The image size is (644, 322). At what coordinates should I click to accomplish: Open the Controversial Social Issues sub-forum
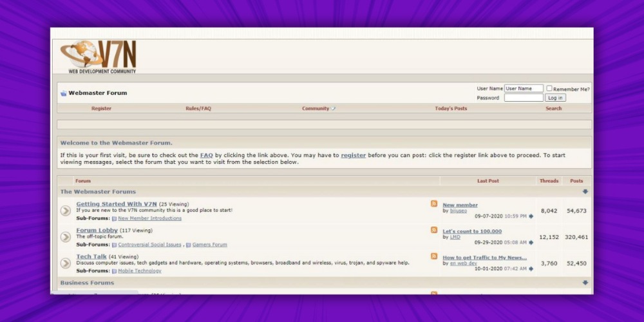pyautogui.click(x=149, y=245)
